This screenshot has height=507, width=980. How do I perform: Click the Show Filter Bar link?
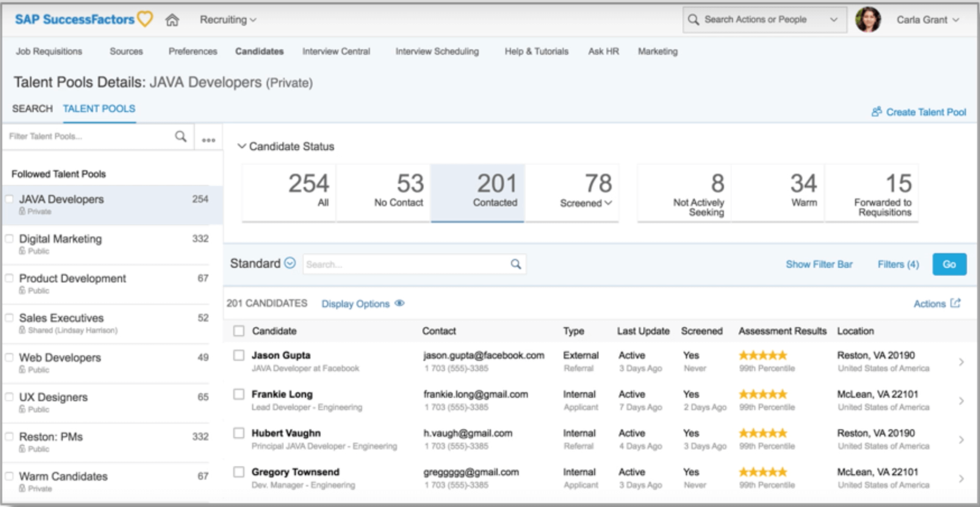click(x=817, y=264)
